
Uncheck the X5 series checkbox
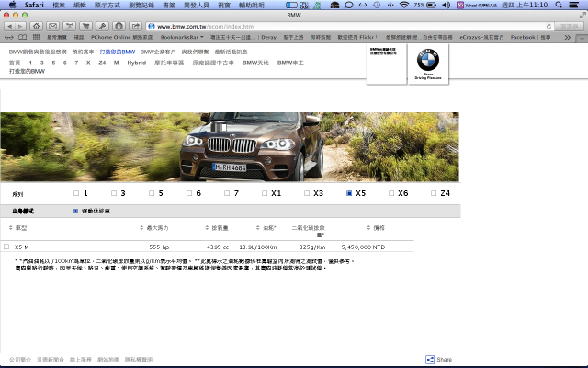coord(349,193)
